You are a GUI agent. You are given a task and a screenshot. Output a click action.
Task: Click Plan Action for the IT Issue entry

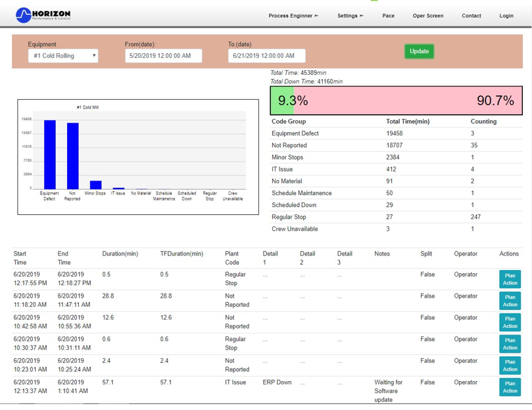[x=510, y=387]
